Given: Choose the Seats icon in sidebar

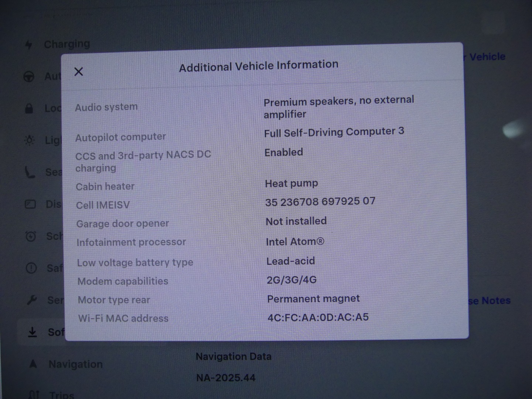Looking at the screenshot, I should [x=30, y=172].
